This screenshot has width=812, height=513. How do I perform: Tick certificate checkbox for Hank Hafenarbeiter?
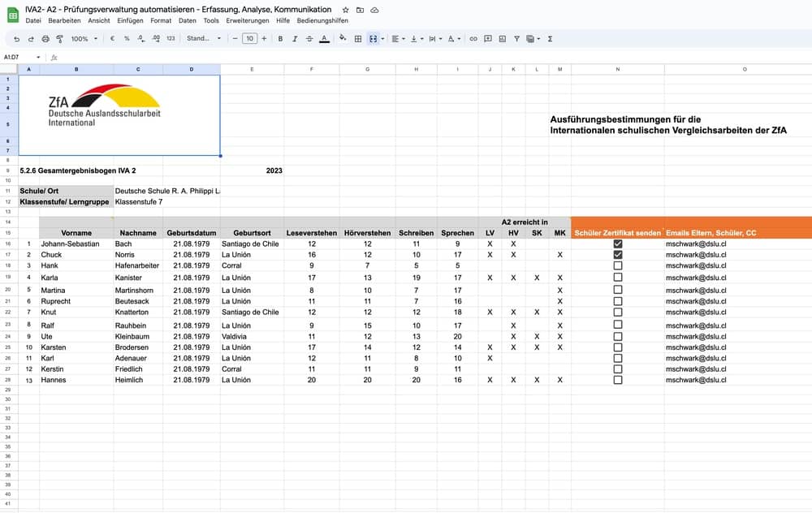(618, 265)
